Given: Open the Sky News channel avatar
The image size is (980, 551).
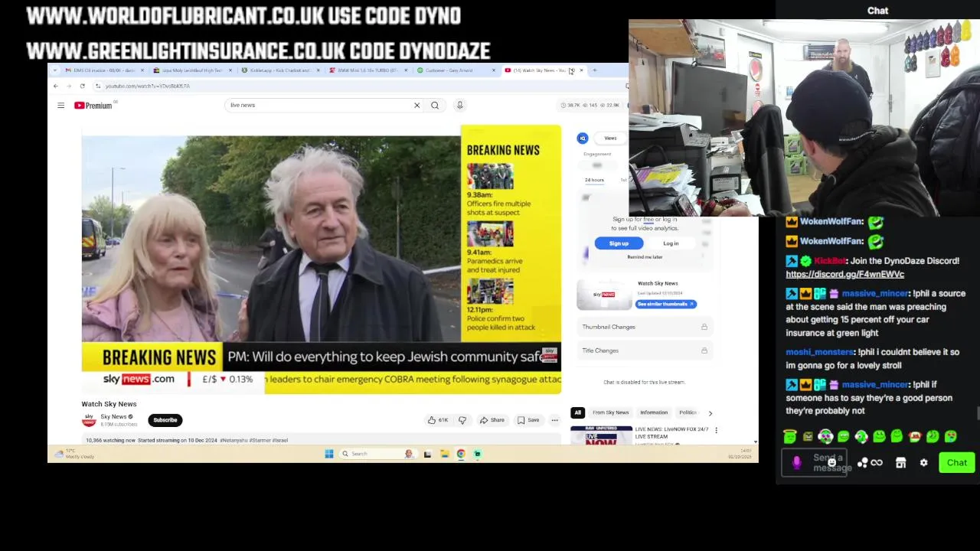Looking at the screenshot, I should pos(89,420).
